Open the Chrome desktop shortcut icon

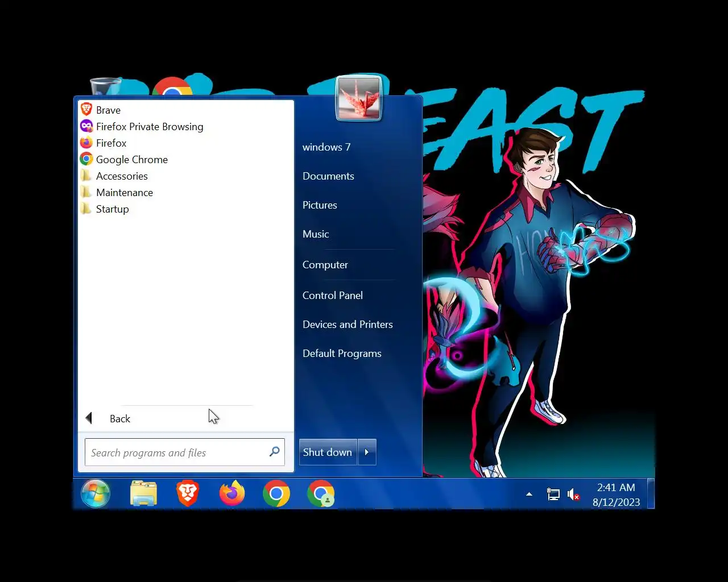click(172, 86)
